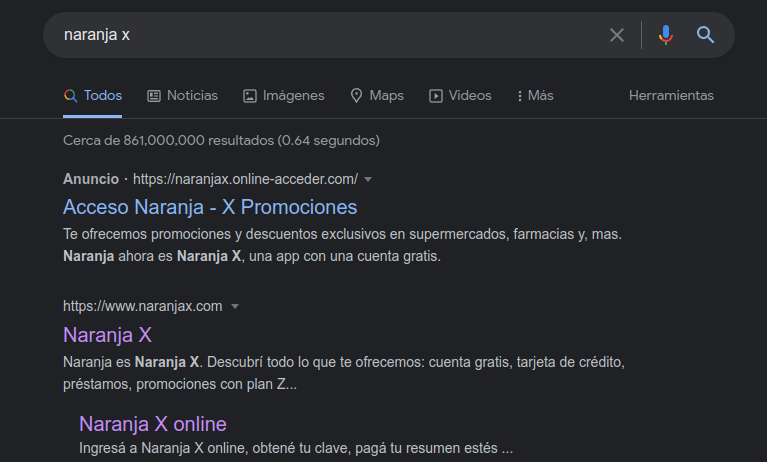Viewport: 767px width, 462px height.
Task: Open Herramientas search tools
Action: click(671, 95)
